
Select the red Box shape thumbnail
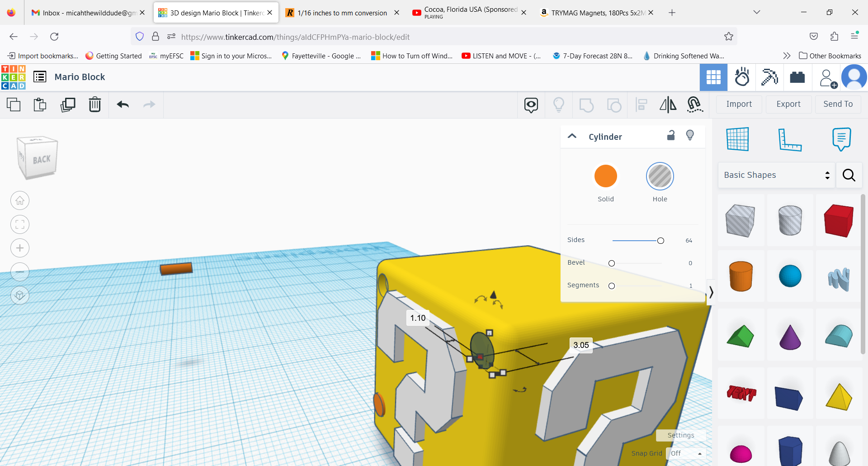point(839,220)
